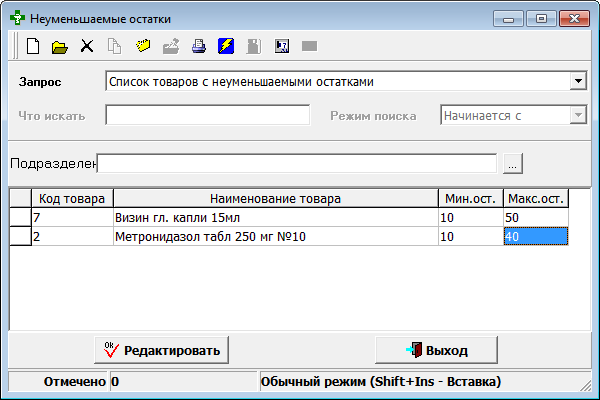Click code cell 2 in the Метронидазол row
The height and width of the screenshot is (400, 600).
pos(72,236)
